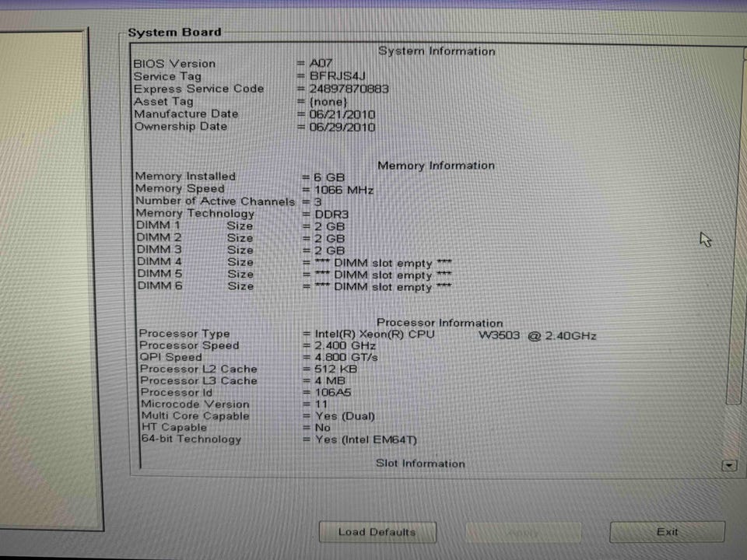Click the HT Capable label

pyautogui.click(x=174, y=428)
